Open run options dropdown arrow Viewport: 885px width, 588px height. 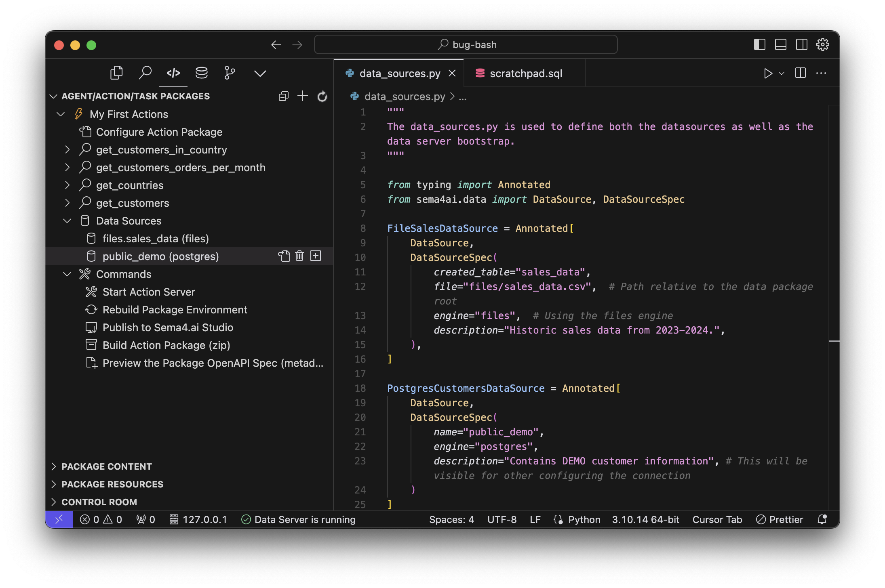(782, 73)
